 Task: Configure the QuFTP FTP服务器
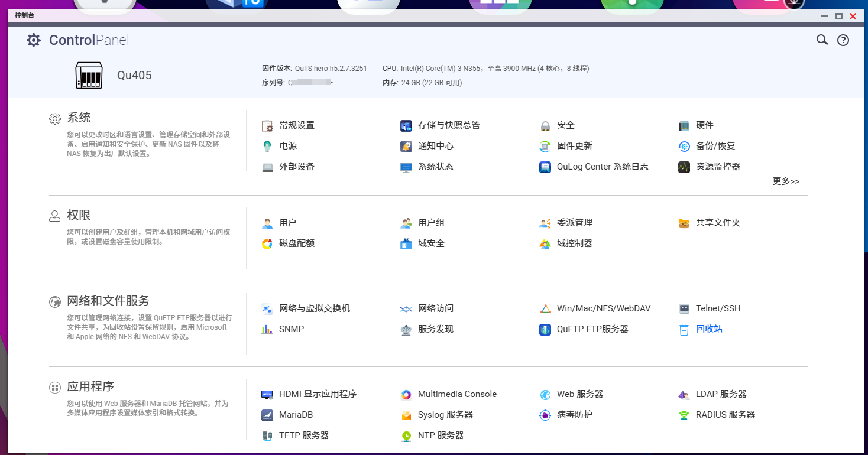pyautogui.click(x=591, y=329)
